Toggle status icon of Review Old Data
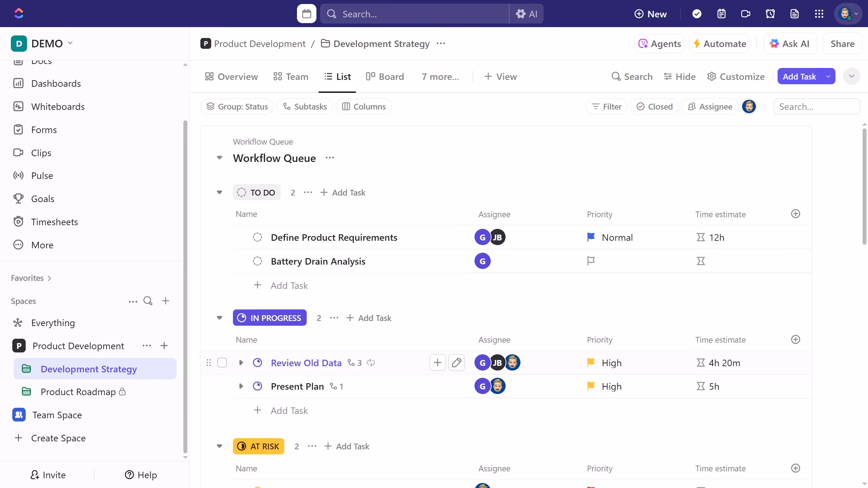The image size is (868, 488). point(257,363)
